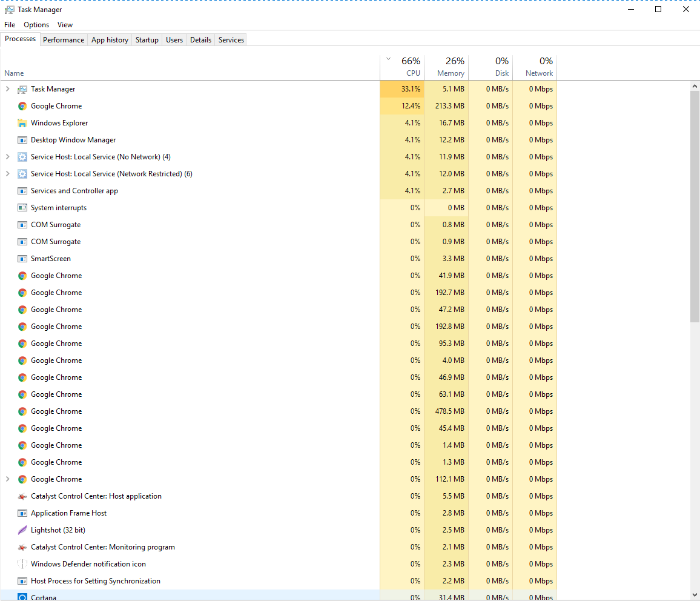Screen dimensions: 700x601
Task: Select the Windows Explorer folder icon
Action: [22, 123]
